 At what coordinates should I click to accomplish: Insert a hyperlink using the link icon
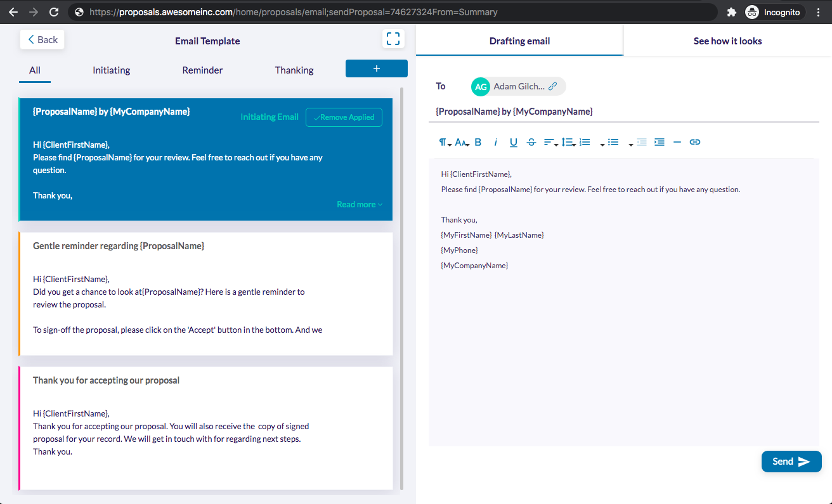[695, 142]
